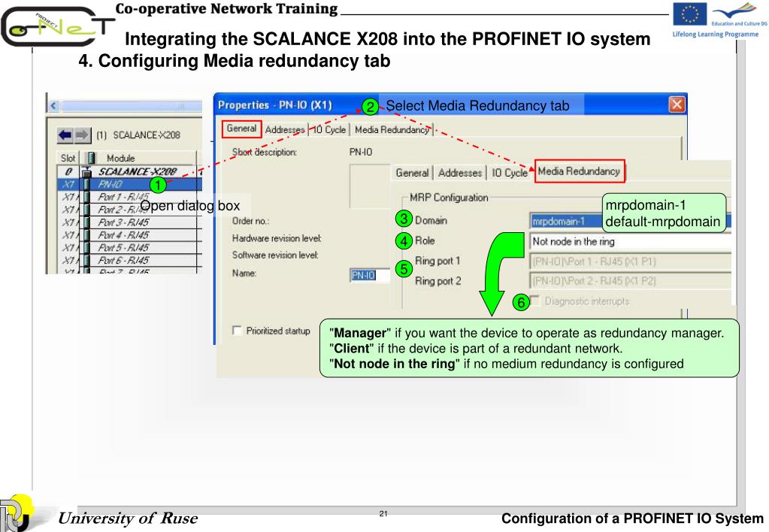Toggle the Diagnostic interrupts checkbox
This screenshot has width=769, height=532.
tap(534, 301)
